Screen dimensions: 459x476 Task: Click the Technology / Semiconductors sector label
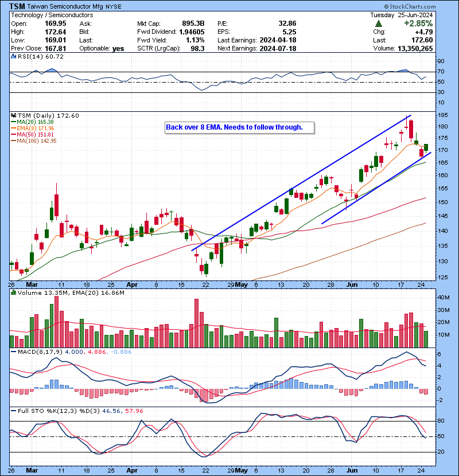(52, 15)
